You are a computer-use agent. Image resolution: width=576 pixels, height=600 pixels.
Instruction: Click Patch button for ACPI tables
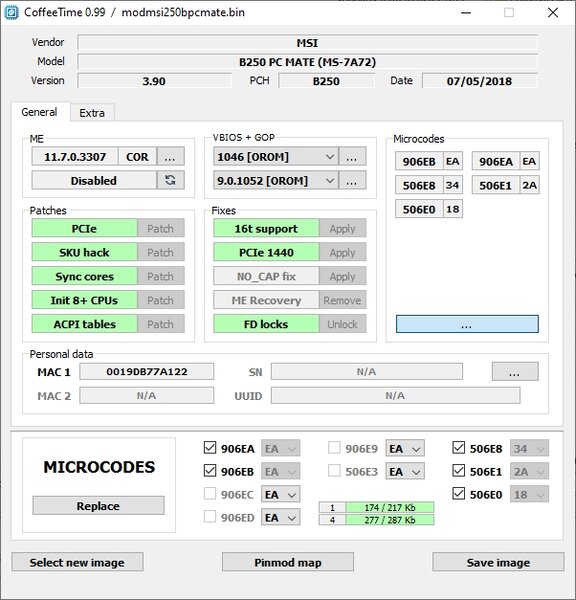pos(161,324)
